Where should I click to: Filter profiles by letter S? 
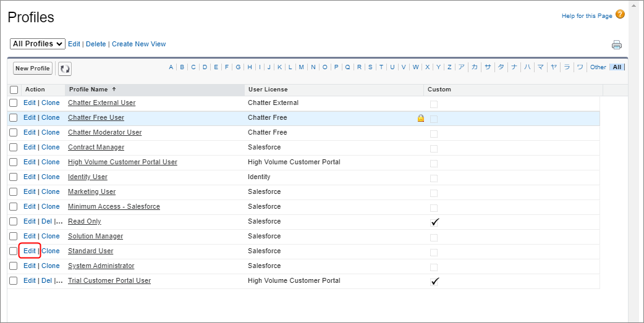coord(370,67)
